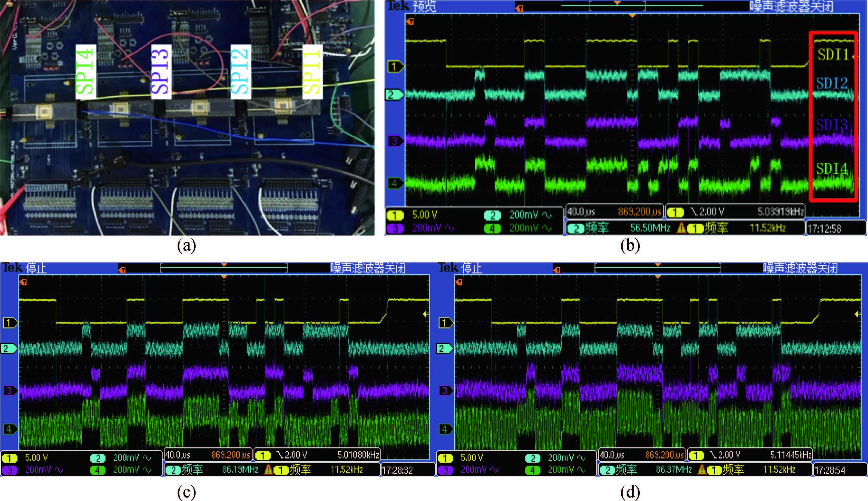Click yellow trigger level arrow in scope (d)

857,314
